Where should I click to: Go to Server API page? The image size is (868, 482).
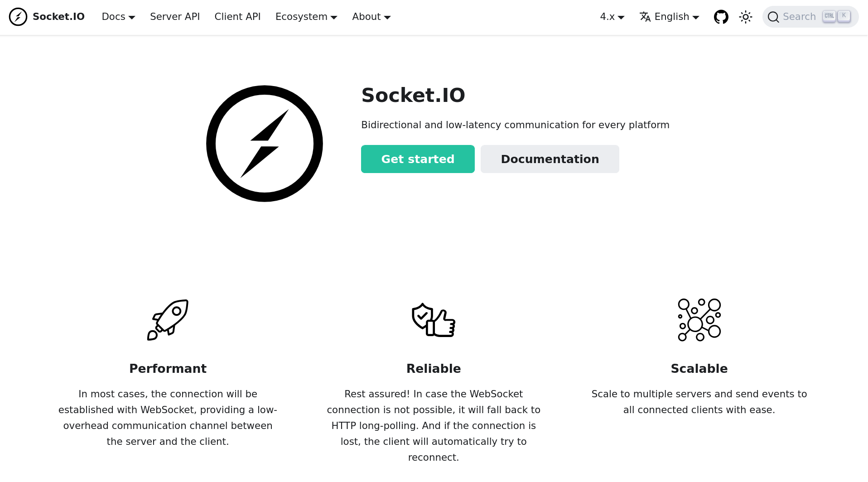[x=175, y=17]
